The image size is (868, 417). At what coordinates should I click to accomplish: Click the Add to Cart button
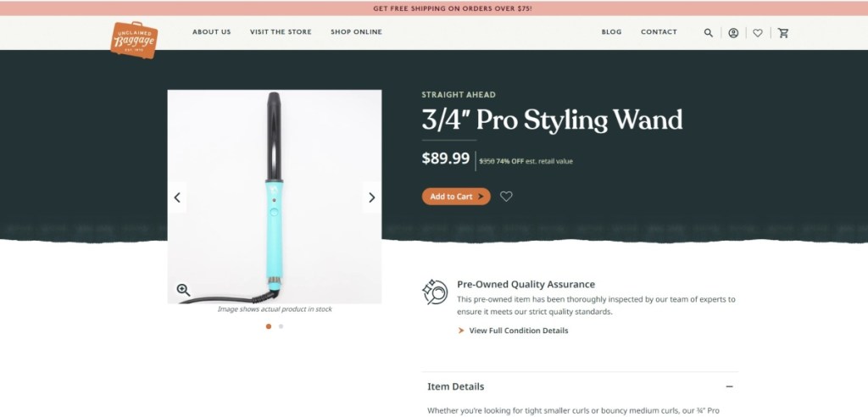click(x=456, y=197)
